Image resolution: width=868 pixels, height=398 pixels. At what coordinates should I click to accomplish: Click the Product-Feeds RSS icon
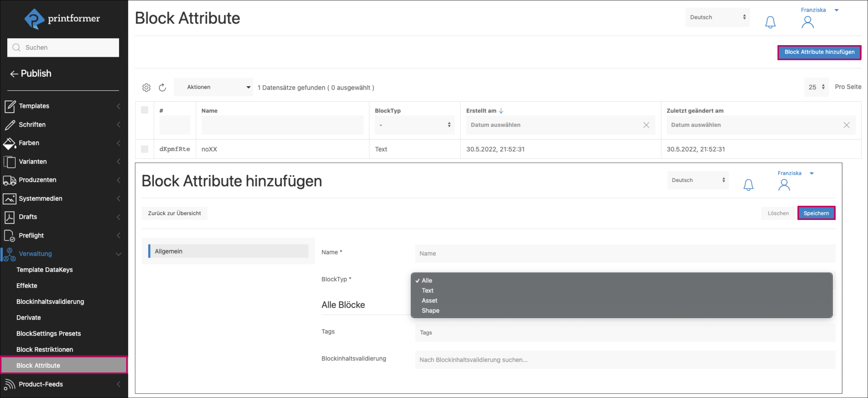(9, 384)
